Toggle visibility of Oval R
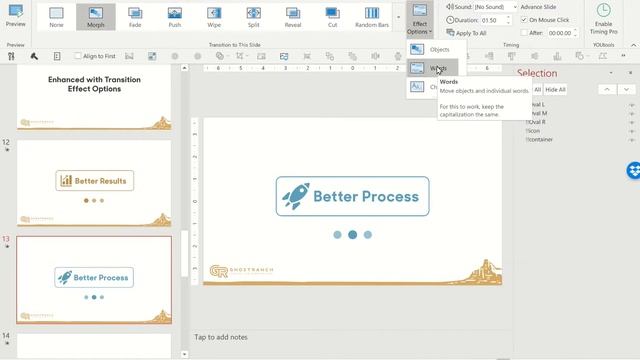 631,122
